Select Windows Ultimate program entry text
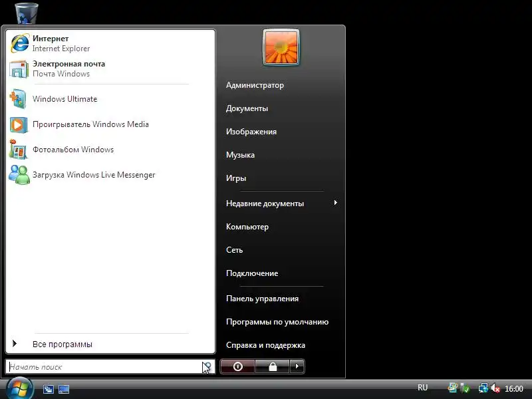This screenshot has width=532, height=399. pyautogui.click(x=65, y=98)
